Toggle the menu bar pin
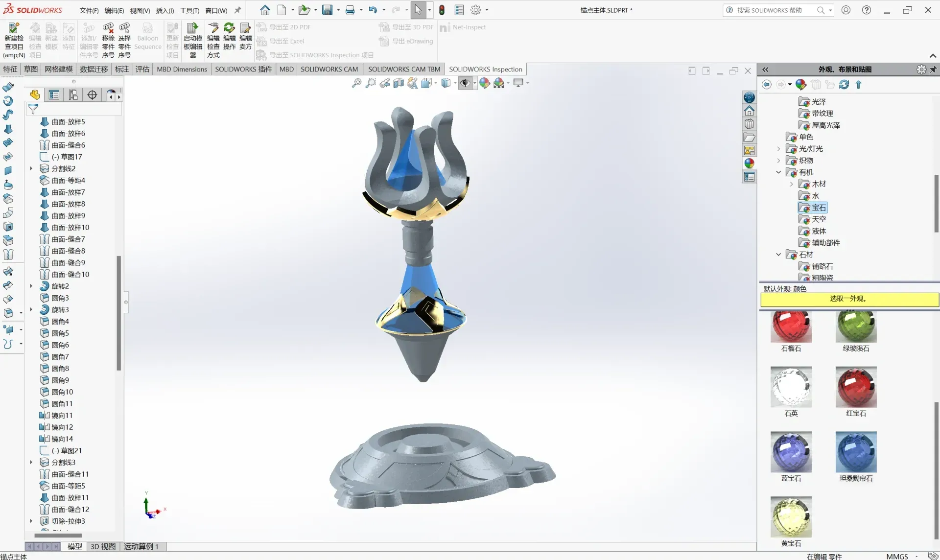 coord(238,10)
